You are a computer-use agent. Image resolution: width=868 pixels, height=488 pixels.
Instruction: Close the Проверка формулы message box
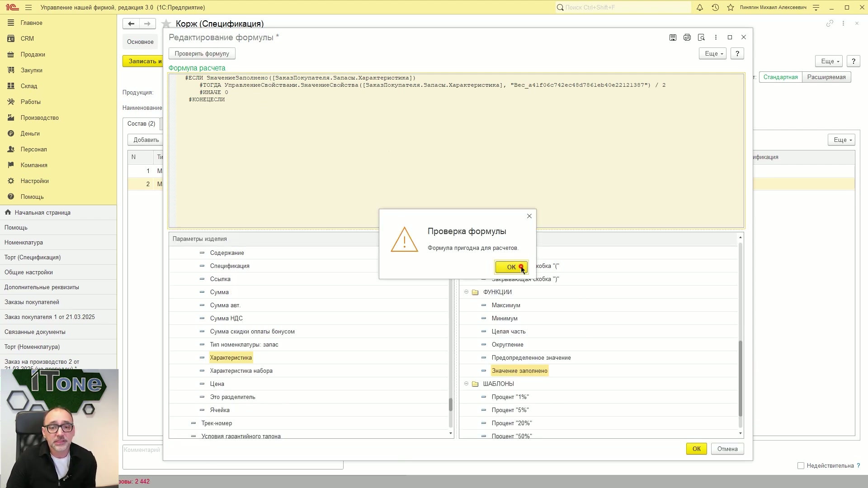529,216
